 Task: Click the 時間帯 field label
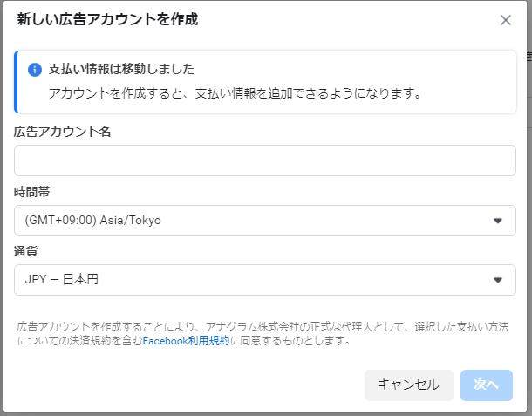coord(32,191)
